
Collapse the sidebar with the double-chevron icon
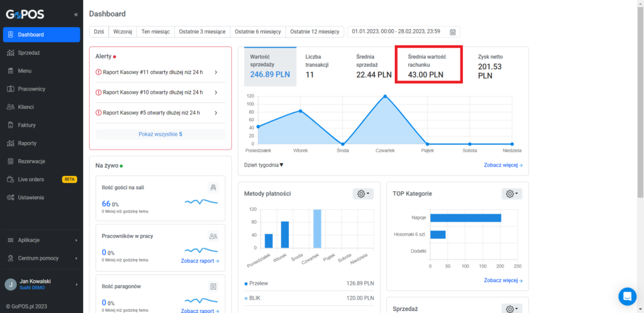[x=75, y=14]
